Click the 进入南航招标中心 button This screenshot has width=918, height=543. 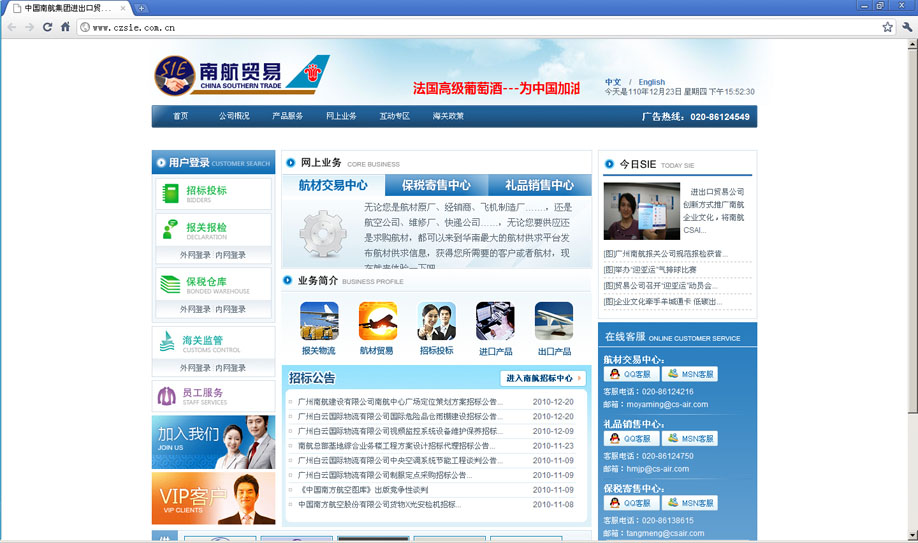pos(543,378)
